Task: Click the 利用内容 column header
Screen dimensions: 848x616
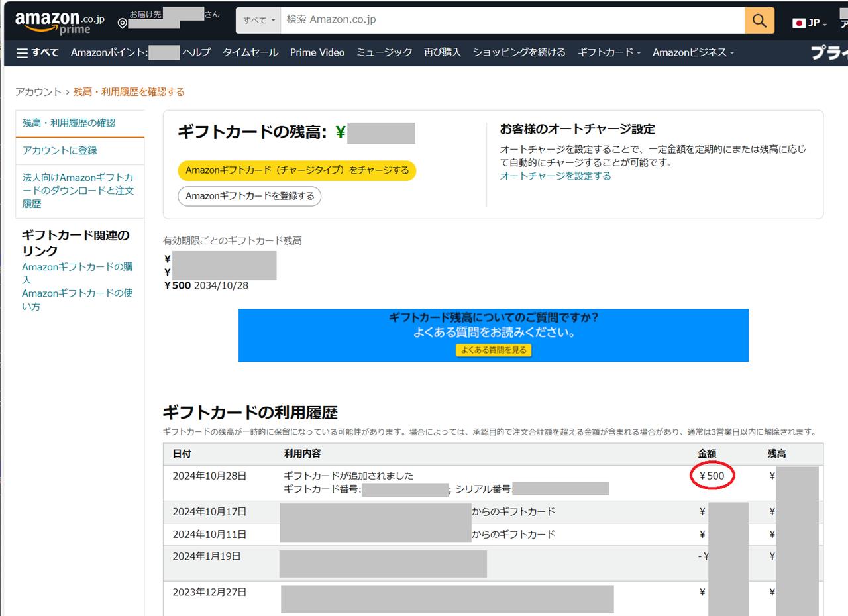Action: (x=302, y=454)
